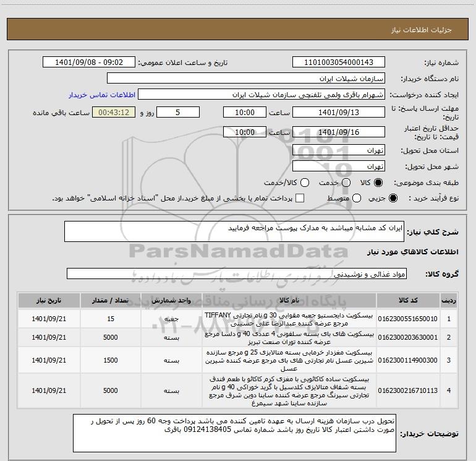This screenshot has width=476, height=461.
Task: Select product code 0162300114900300
Action: pyautogui.click(x=408, y=360)
